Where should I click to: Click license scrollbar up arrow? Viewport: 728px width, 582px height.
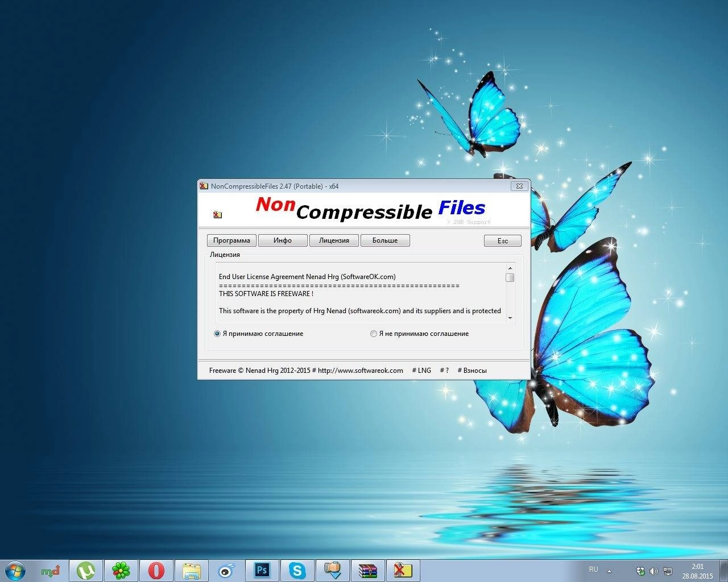[x=510, y=268]
